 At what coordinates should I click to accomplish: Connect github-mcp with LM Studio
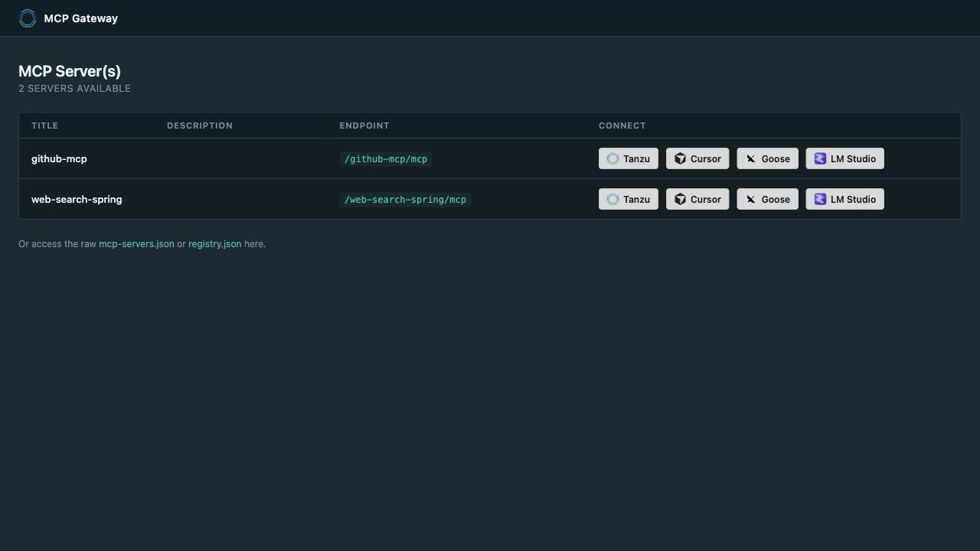pos(845,158)
